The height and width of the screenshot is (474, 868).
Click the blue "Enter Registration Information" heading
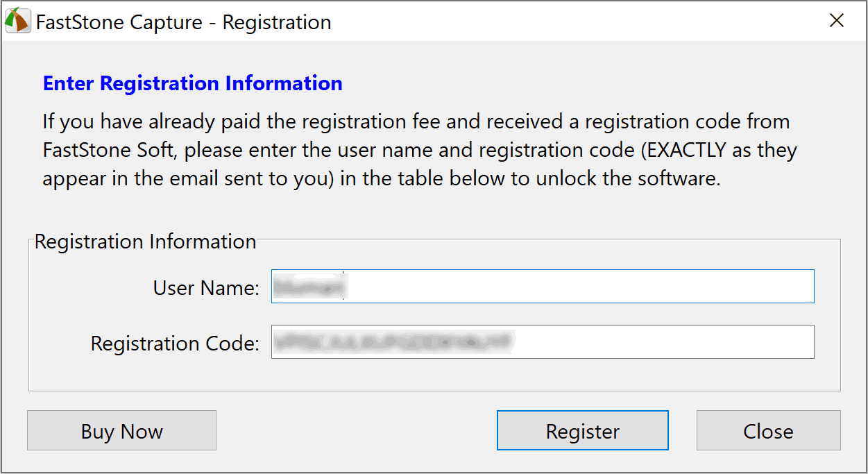click(x=192, y=83)
